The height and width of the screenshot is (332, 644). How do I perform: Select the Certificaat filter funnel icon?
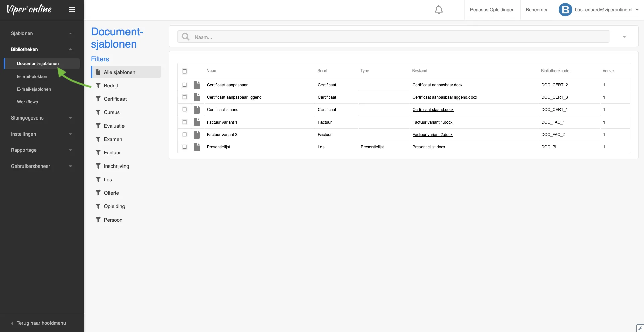(98, 99)
